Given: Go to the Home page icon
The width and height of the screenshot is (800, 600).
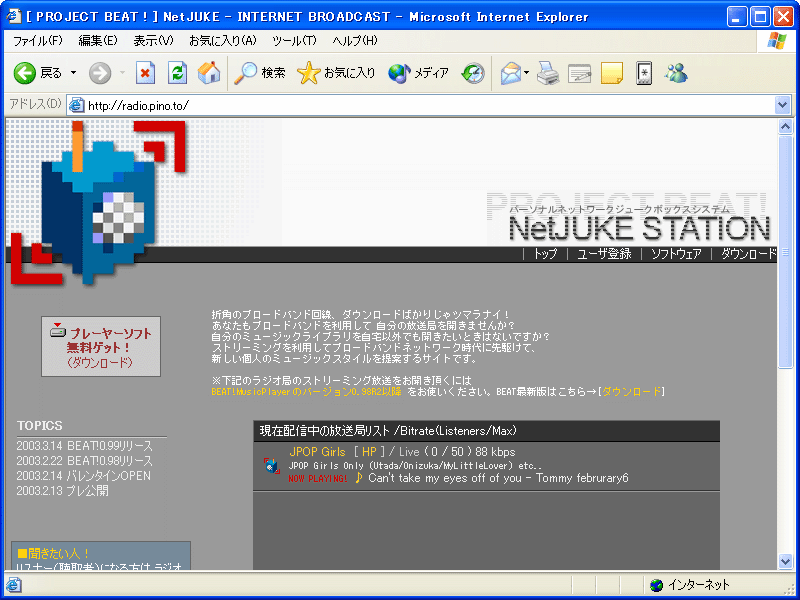Looking at the screenshot, I should [209, 73].
